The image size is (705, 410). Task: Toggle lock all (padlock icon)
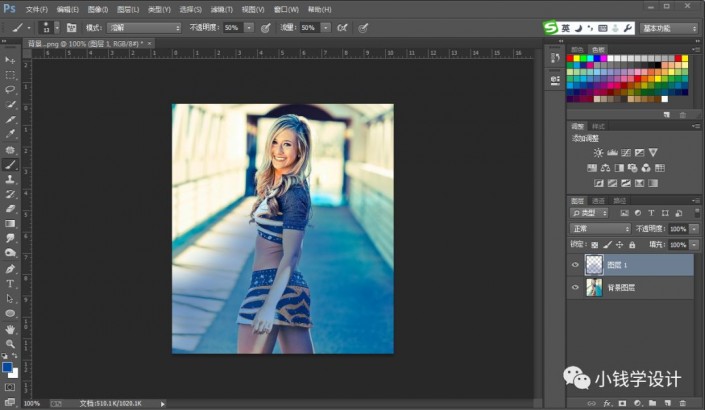(632, 245)
